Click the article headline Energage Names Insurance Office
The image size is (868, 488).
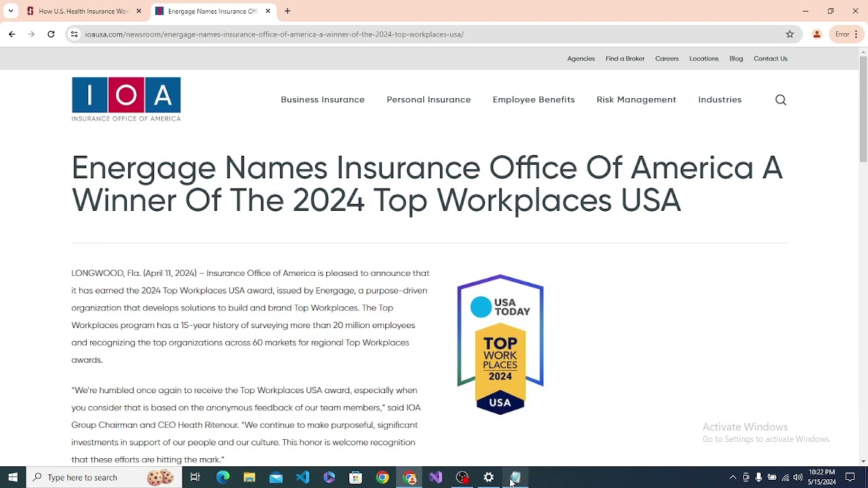point(427,184)
